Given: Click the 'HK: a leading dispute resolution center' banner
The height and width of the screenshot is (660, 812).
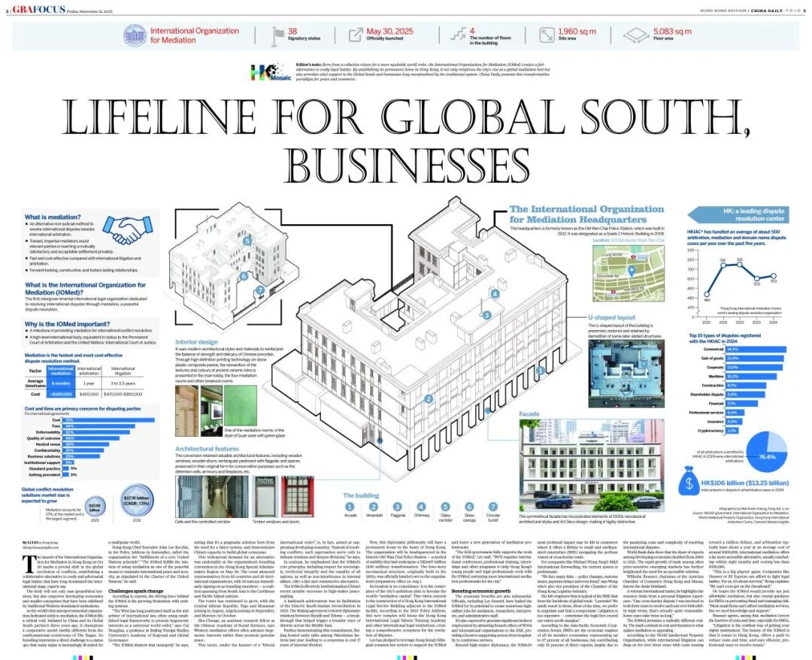Looking at the screenshot, I should [738, 215].
